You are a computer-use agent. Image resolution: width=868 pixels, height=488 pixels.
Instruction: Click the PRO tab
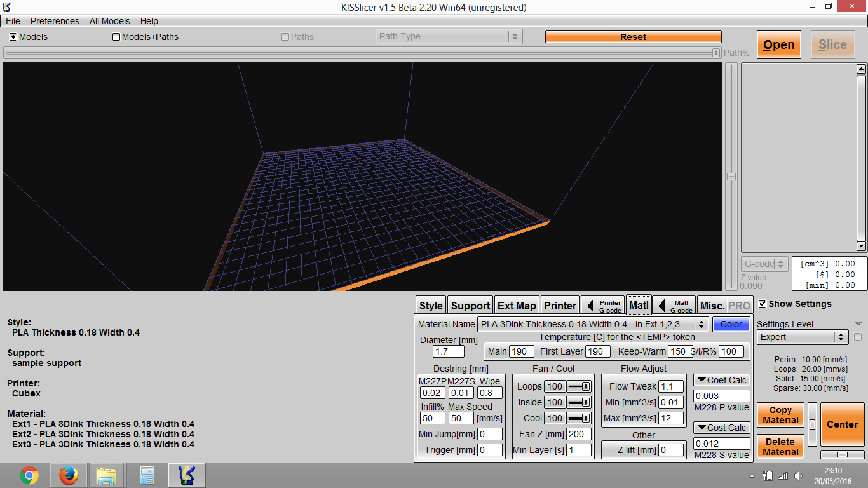[x=740, y=306]
